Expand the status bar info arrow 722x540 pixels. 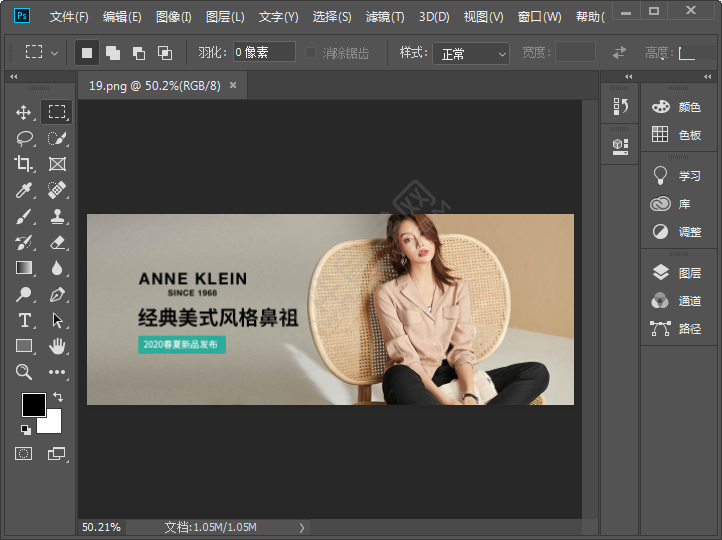(x=302, y=527)
